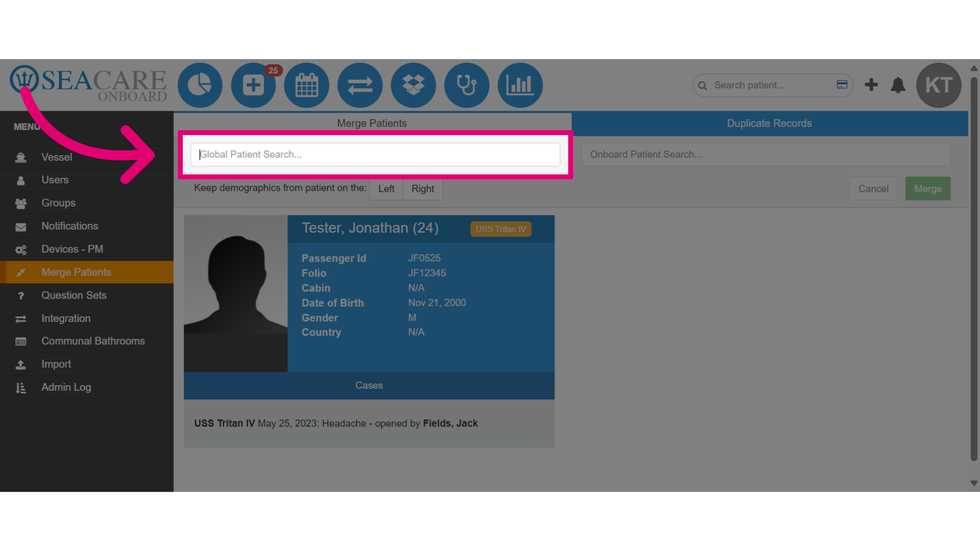Open the medical plus icon with 25 badge
This screenshot has height=551, width=980.
[254, 85]
